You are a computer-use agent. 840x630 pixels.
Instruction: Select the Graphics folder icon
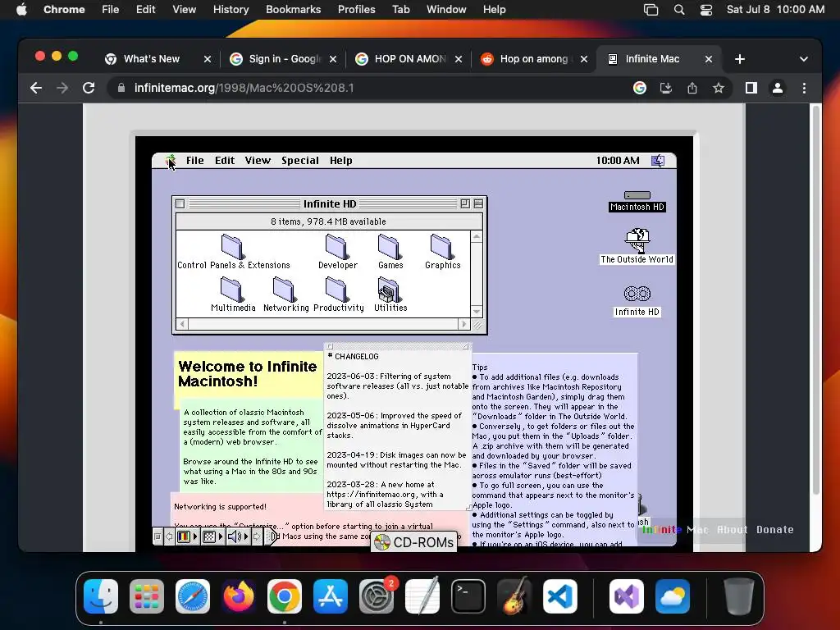442,252
